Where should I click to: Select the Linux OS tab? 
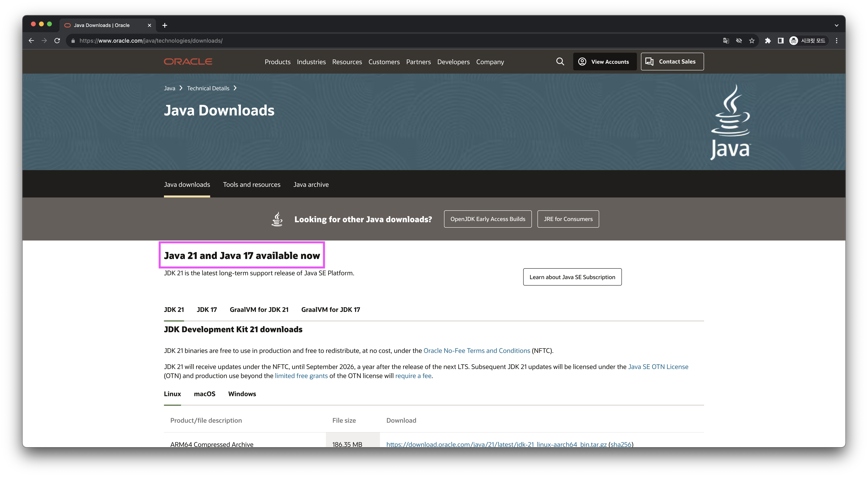tap(172, 394)
